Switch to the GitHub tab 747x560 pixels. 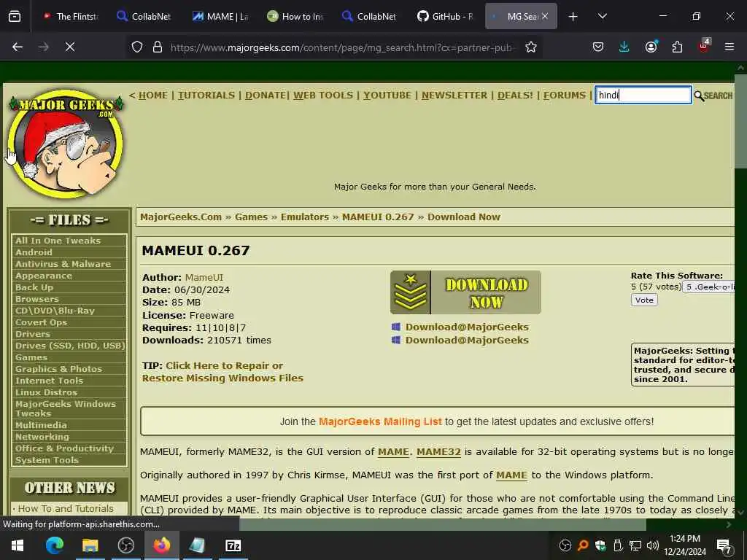[445, 16]
